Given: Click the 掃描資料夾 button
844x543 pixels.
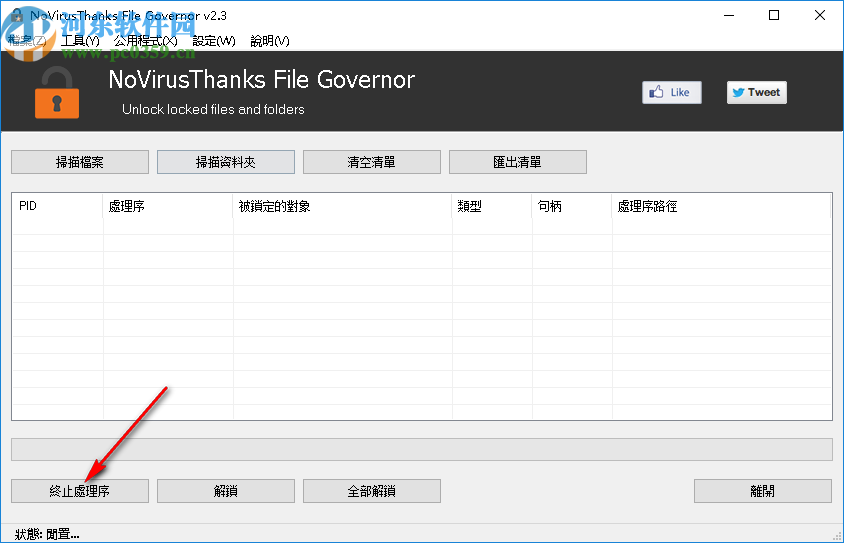Looking at the screenshot, I should pos(226,162).
